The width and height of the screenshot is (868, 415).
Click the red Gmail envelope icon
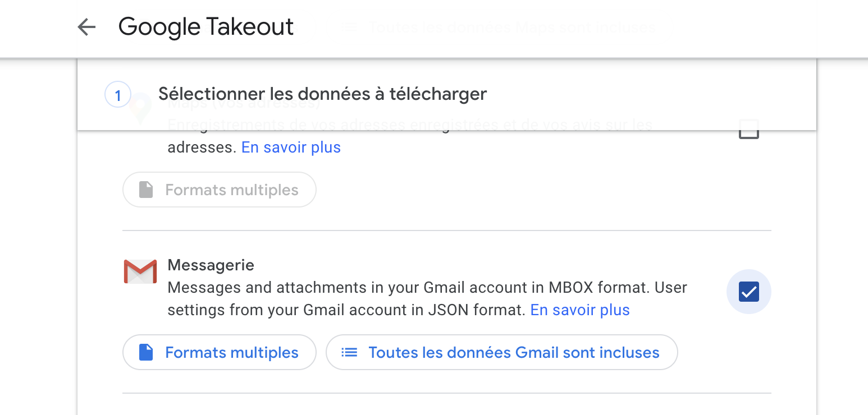[140, 271]
